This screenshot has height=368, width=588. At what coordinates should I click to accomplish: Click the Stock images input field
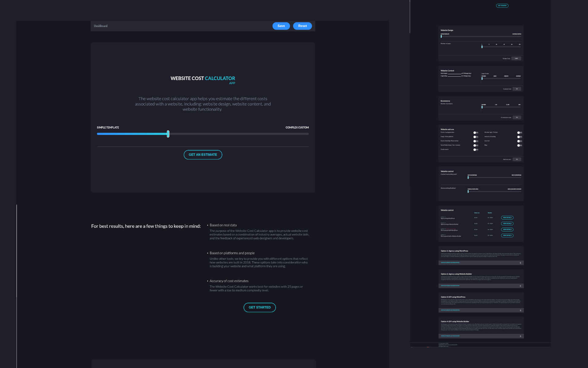pos(454,74)
